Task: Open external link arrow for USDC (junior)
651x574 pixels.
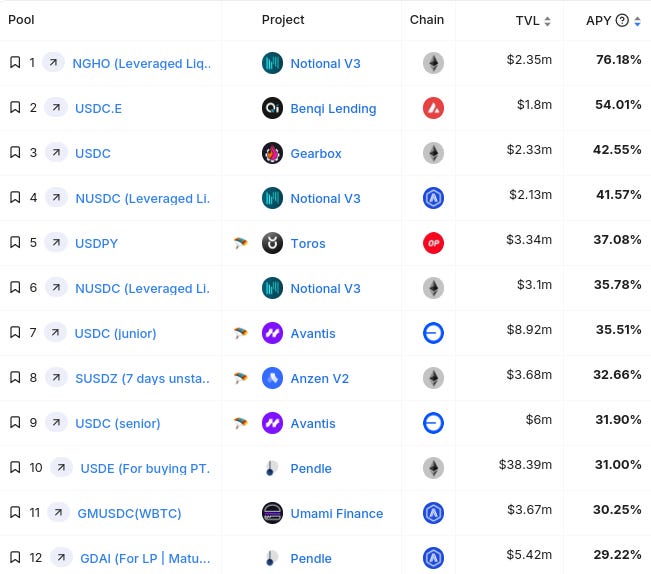Action: (x=55, y=332)
